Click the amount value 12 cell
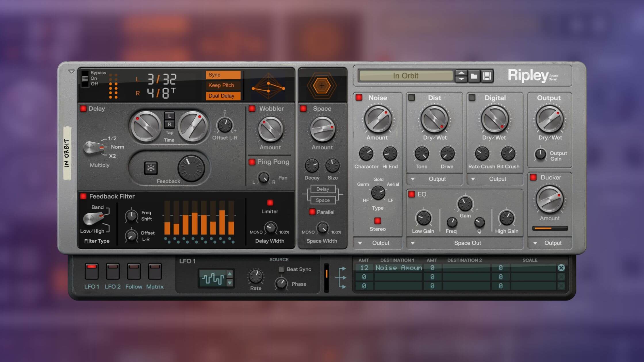The width and height of the screenshot is (644, 362). click(364, 268)
